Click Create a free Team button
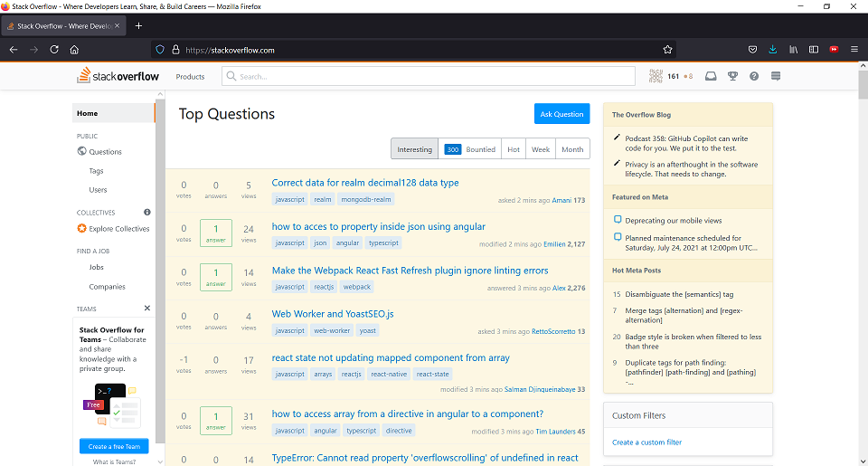 pyautogui.click(x=114, y=446)
